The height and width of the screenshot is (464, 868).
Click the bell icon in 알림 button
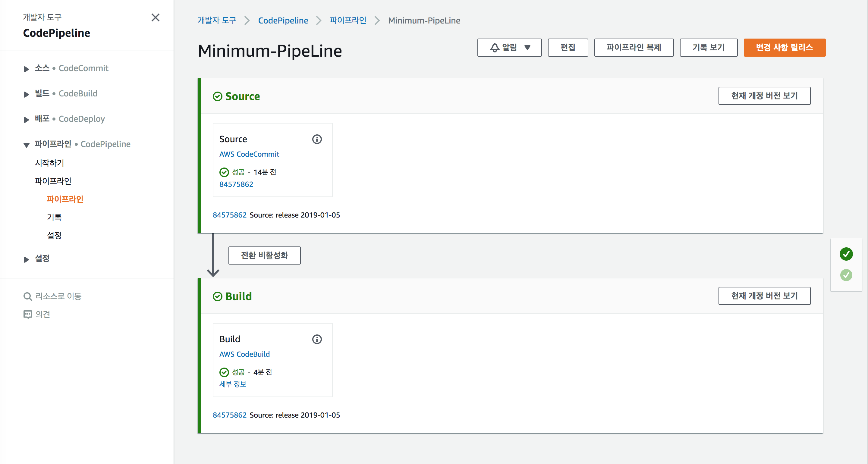(494, 48)
